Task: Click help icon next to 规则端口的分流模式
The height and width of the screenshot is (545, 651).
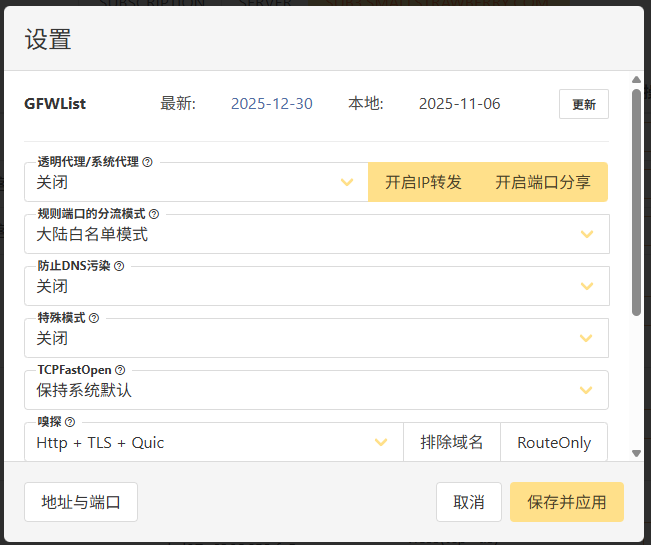Action: (154, 214)
